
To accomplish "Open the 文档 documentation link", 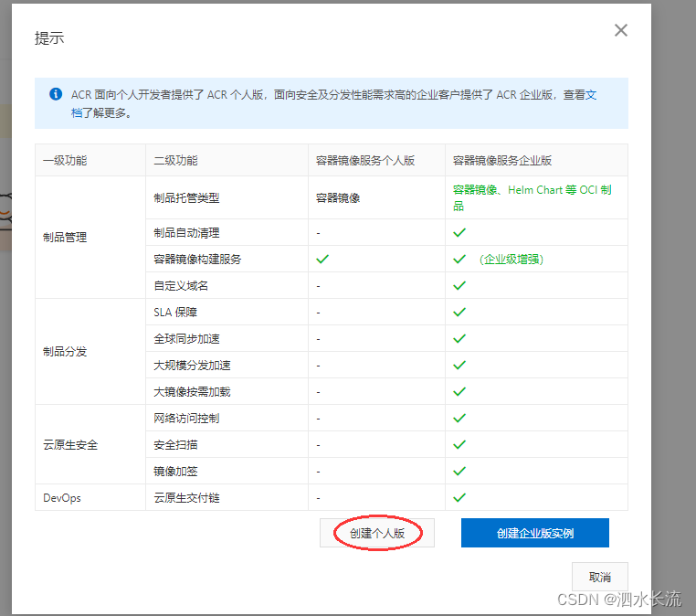I will 591,95.
